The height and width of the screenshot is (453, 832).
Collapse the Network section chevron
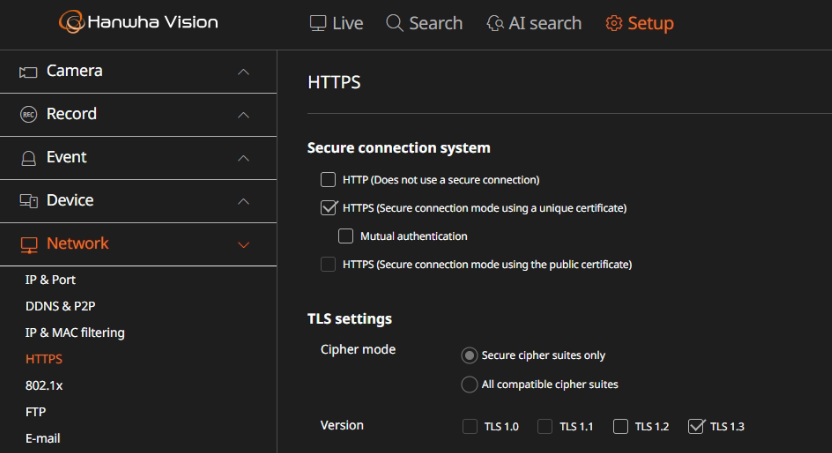[244, 245]
